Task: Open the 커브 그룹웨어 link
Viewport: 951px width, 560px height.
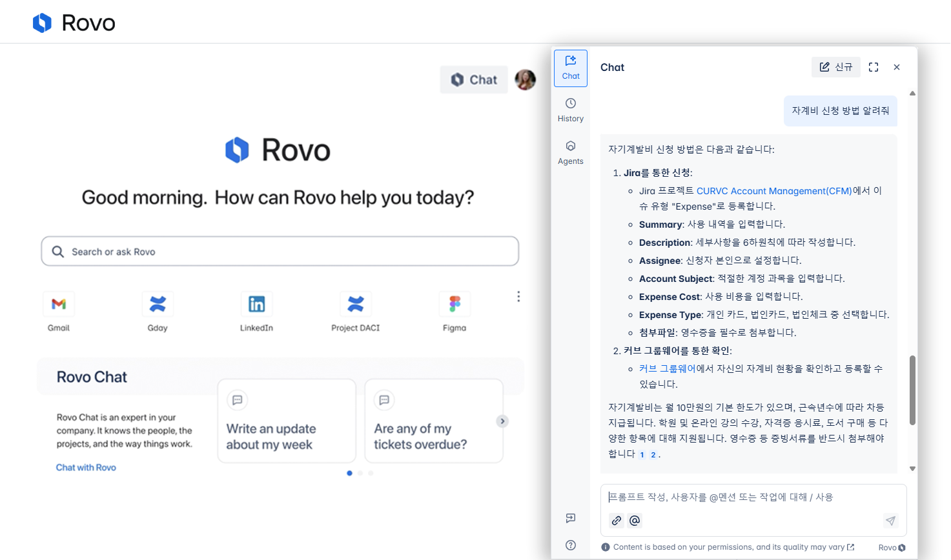Action: tap(668, 369)
